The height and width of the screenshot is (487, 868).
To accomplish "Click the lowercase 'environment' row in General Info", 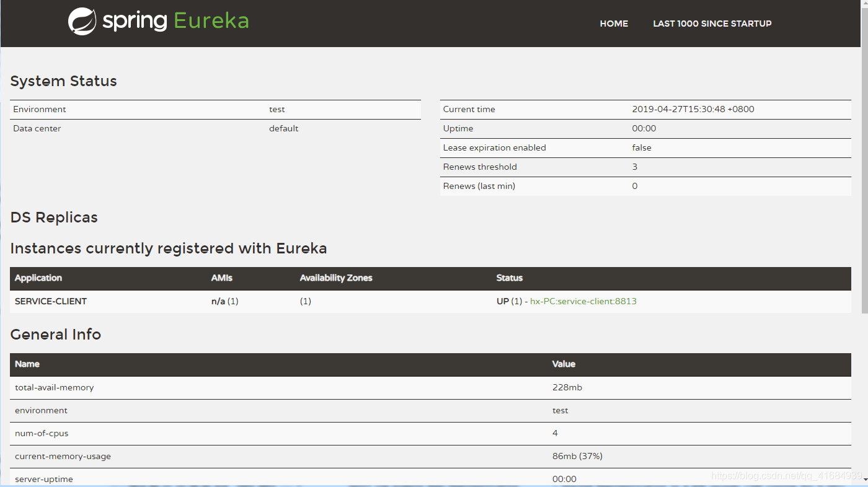I will (42, 410).
